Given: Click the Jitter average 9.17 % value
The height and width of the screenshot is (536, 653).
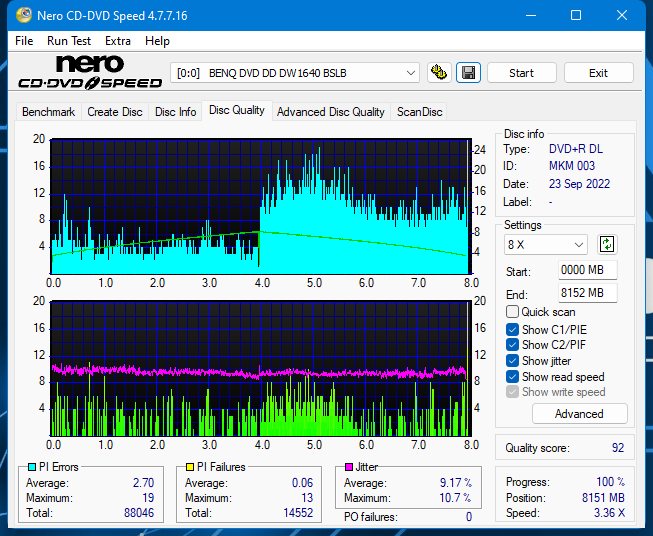Looking at the screenshot, I should point(456,482).
